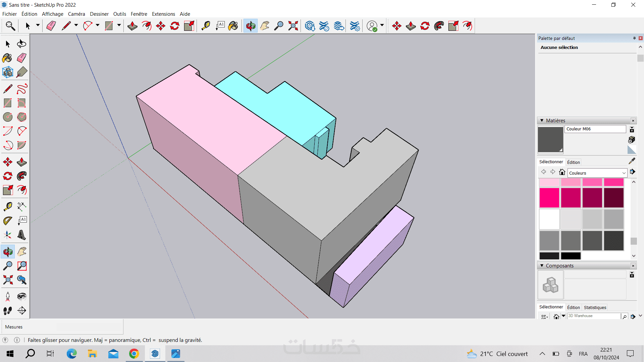Screen dimensions: 644x362
Task: Switch to Édition tab in Matières panel
Action: 573,162
